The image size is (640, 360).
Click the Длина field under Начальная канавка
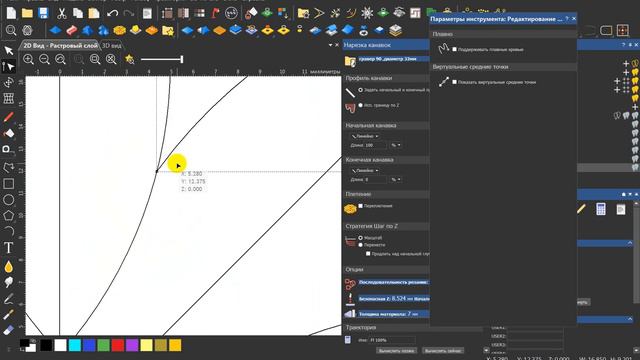click(x=375, y=145)
